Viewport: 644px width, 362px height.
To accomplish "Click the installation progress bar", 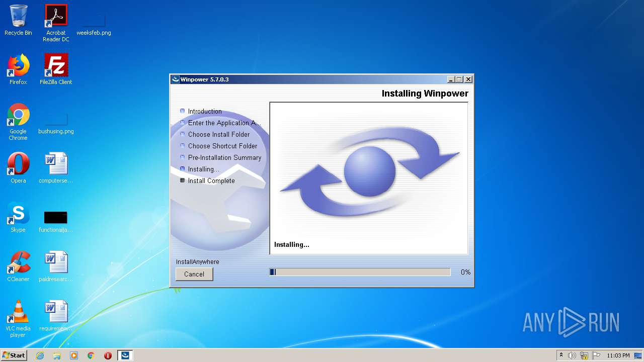I will pyautogui.click(x=360, y=272).
